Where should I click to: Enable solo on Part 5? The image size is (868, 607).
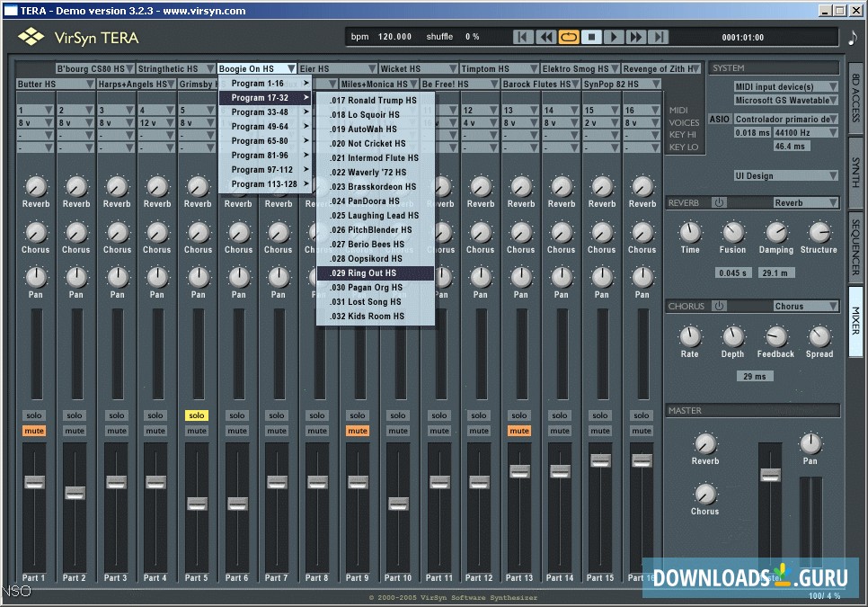197,415
